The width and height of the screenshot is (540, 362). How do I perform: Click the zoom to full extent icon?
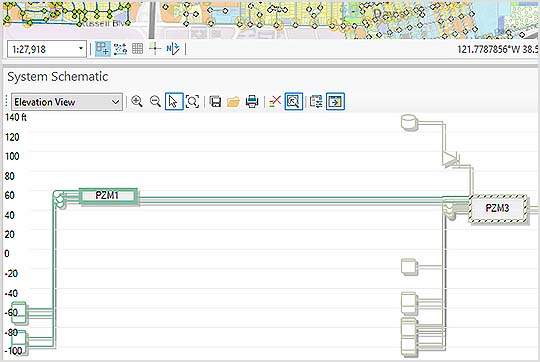tap(192, 102)
